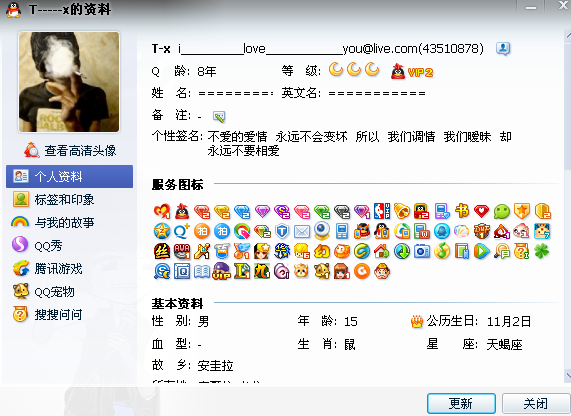Click the AVA game service icon
This screenshot has height=416, width=571.
[182, 251]
